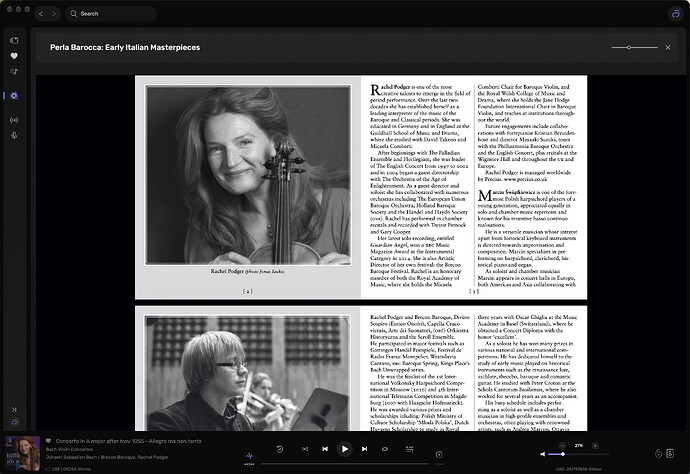Click the harpsichordist photo on lower page
Viewport: 690px width, 474px height.
click(x=248, y=373)
